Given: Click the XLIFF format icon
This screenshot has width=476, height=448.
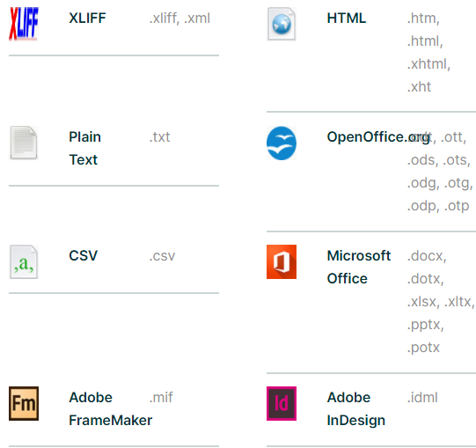Looking at the screenshot, I should (24, 24).
